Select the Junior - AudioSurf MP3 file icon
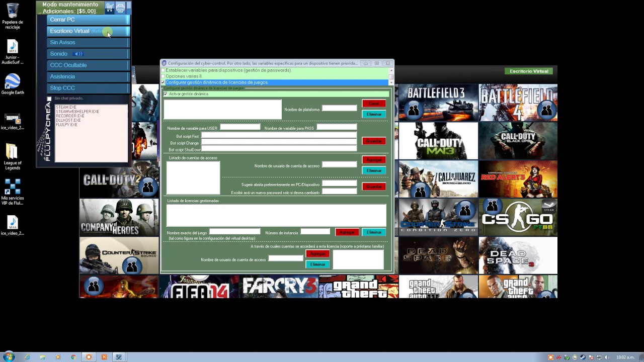The height and width of the screenshot is (362, 644). [x=13, y=52]
